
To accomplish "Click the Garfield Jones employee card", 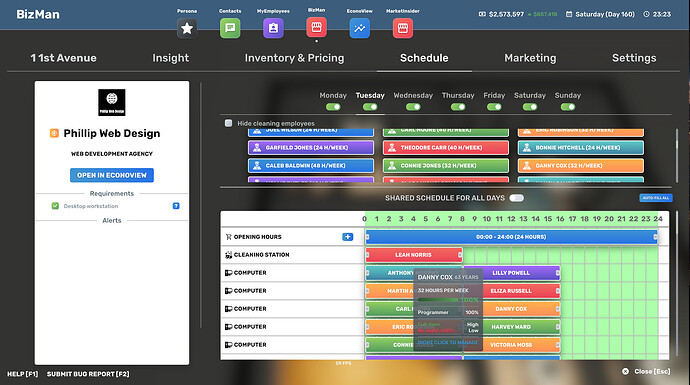I will (x=311, y=148).
